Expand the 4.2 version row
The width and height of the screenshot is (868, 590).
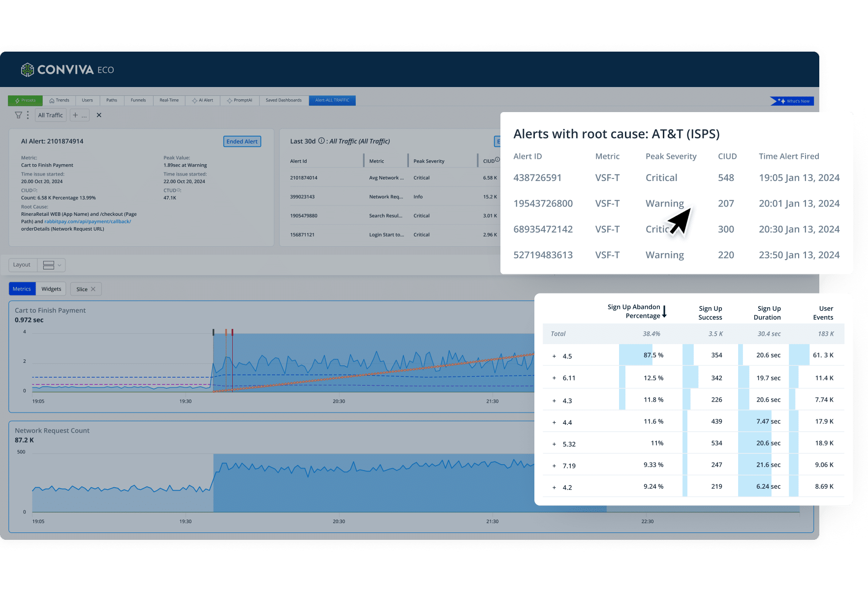coord(554,487)
